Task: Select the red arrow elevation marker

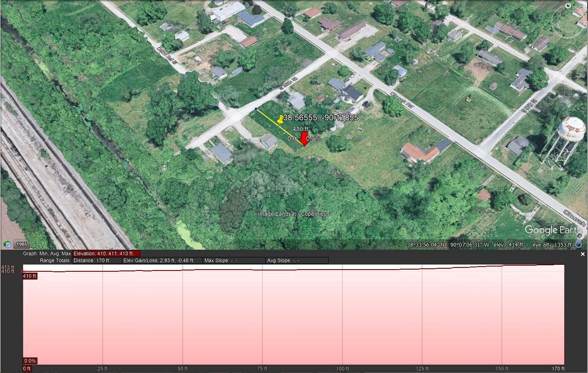Action: tap(304, 139)
